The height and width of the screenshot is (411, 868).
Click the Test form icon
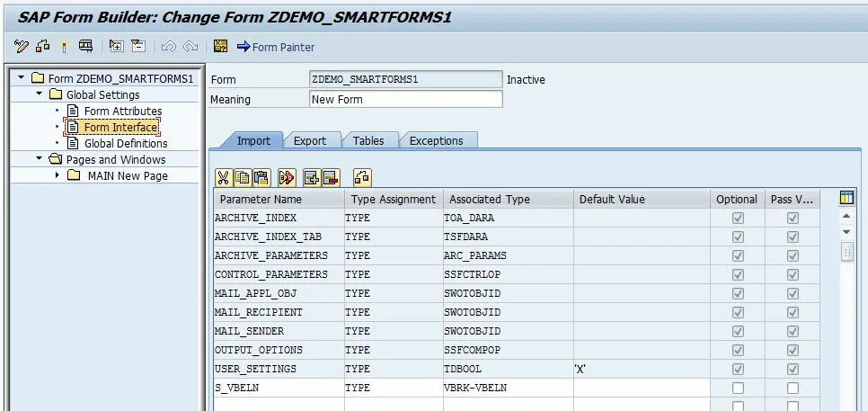(85, 47)
